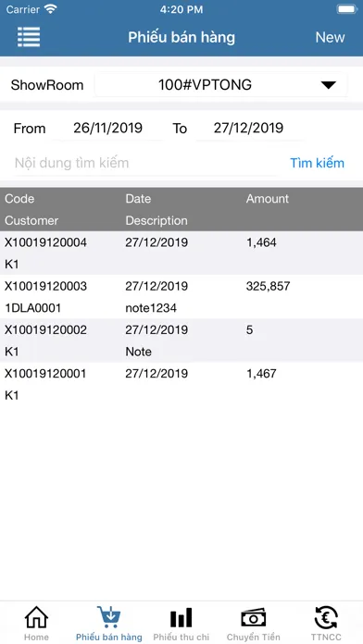Select amount 325,857 cell
The width and height of the screenshot is (363, 644).
[268, 286]
